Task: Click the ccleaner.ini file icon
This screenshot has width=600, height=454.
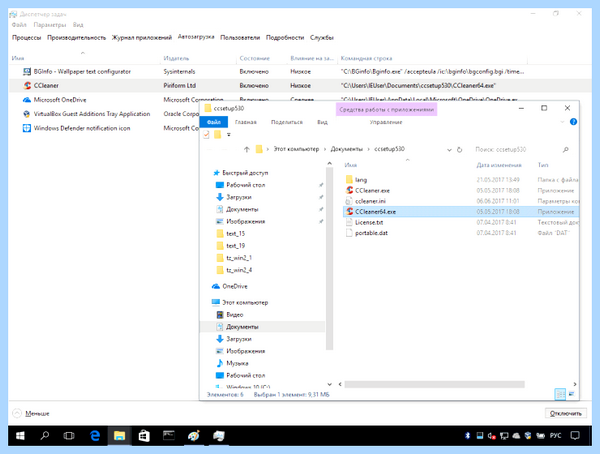Action: tap(349, 201)
